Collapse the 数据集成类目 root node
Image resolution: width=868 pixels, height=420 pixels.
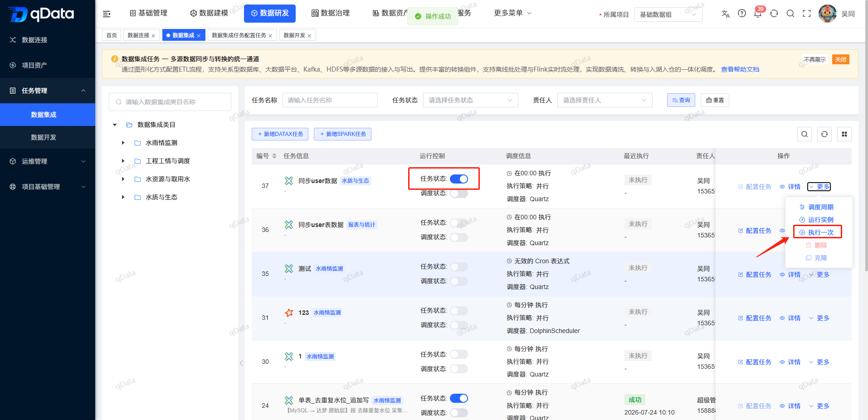(x=115, y=125)
